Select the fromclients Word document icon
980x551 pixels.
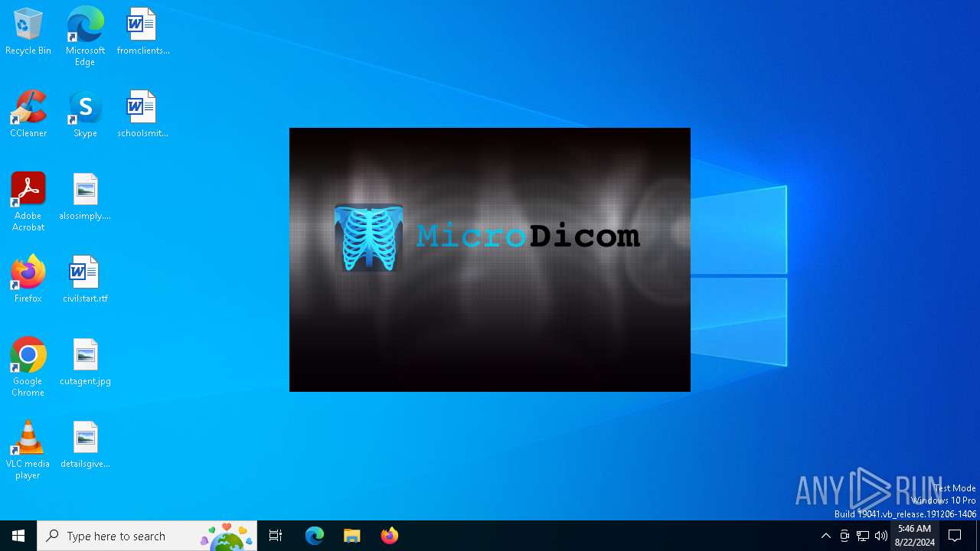[142, 32]
